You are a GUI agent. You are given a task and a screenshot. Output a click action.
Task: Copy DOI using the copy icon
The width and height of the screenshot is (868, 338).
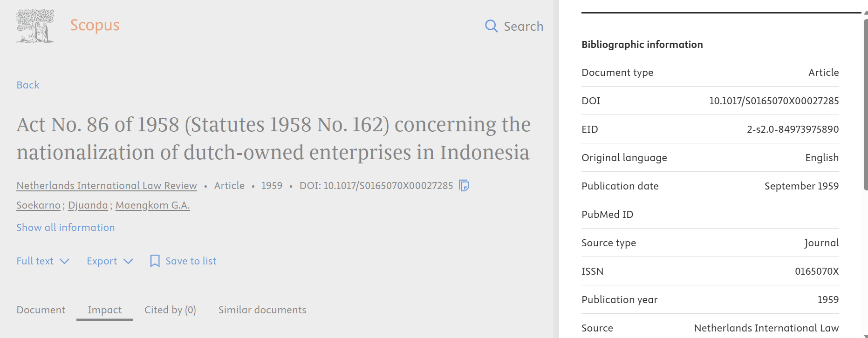coord(464,185)
